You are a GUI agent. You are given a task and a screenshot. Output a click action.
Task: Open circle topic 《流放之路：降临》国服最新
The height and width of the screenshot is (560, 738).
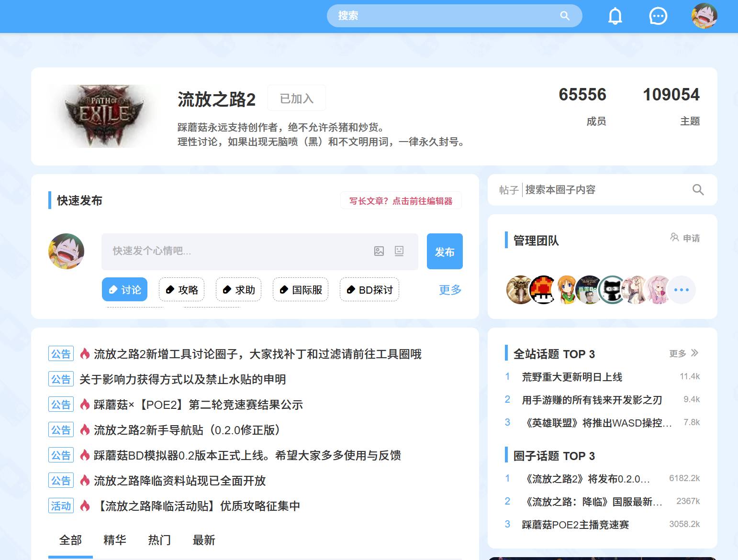point(592,502)
